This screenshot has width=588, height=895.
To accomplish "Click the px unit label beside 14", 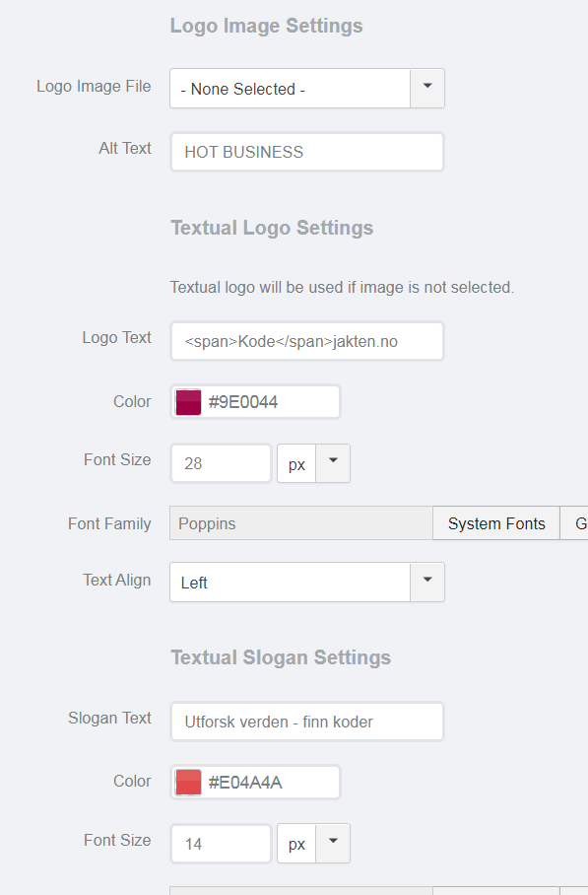I will [x=296, y=844].
